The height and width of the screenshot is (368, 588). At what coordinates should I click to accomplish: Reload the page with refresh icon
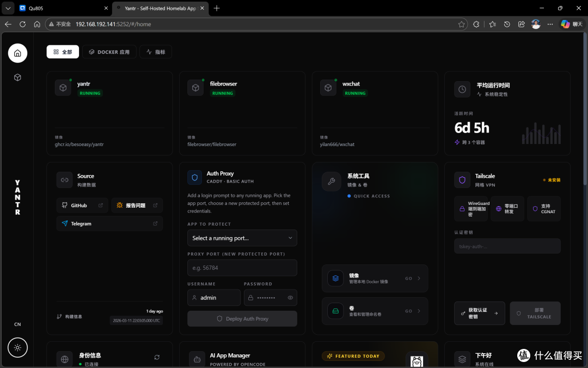point(22,24)
